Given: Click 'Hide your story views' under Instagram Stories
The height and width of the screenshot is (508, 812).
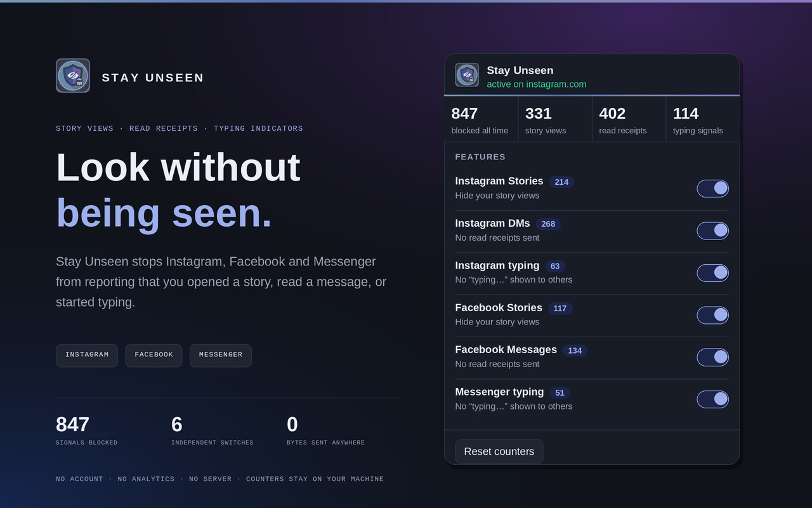Looking at the screenshot, I should coord(497,196).
